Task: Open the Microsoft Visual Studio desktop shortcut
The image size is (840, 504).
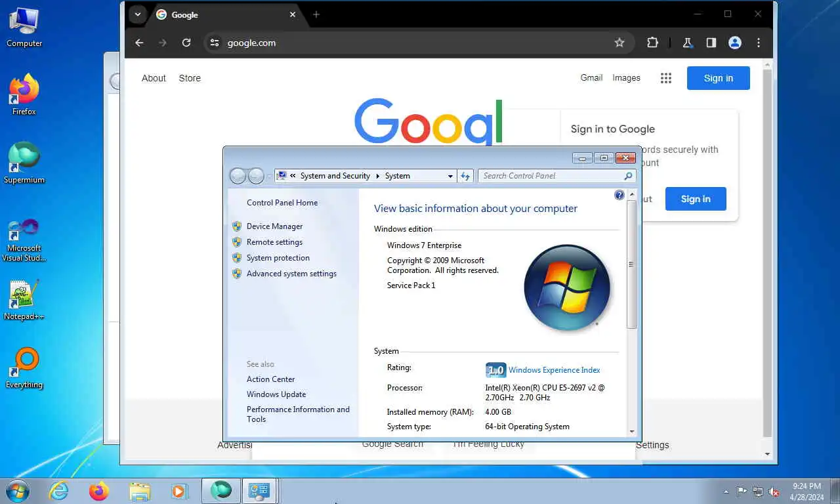Action: click(24, 240)
